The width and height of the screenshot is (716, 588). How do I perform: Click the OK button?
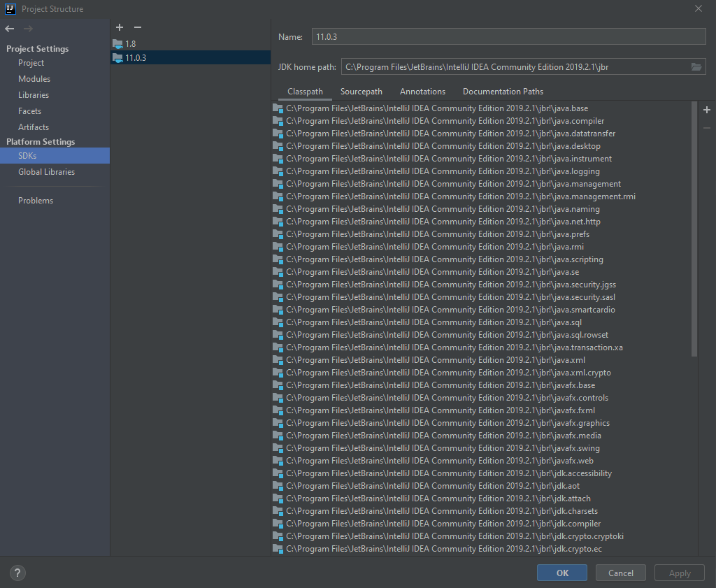(x=562, y=573)
